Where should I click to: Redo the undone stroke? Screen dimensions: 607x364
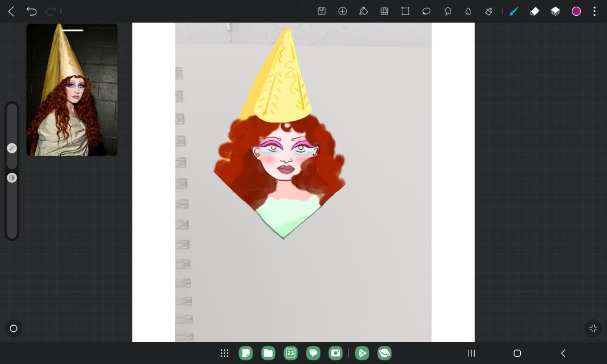click(x=51, y=12)
